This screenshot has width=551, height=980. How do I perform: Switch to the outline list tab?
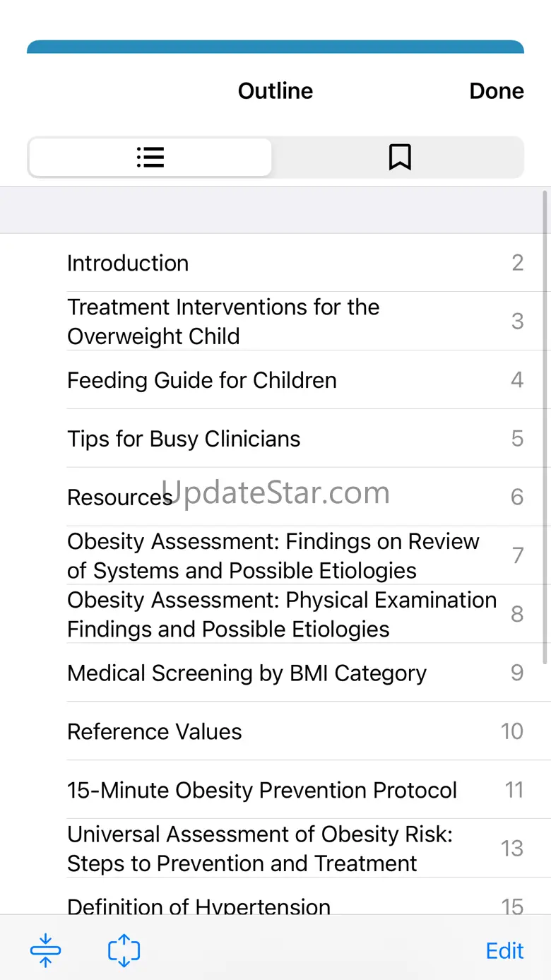click(x=150, y=157)
